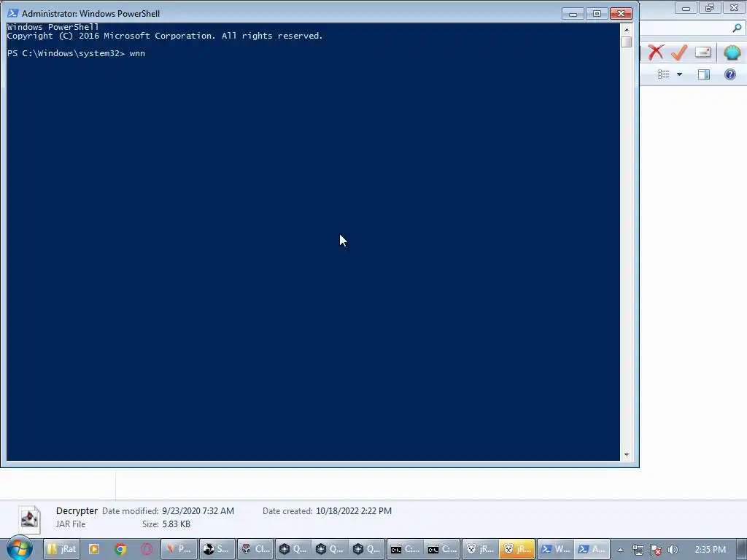Switch to the 'Cl...' taskbar window
Viewport: 747px width, 560px height.
pos(255,549)
